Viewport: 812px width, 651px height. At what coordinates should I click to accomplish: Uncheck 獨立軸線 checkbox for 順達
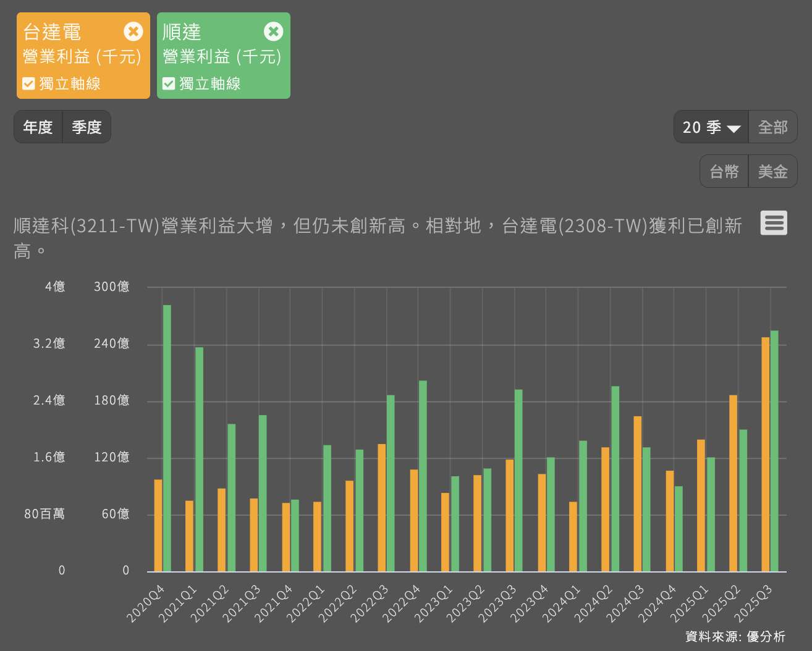[169, 83]
